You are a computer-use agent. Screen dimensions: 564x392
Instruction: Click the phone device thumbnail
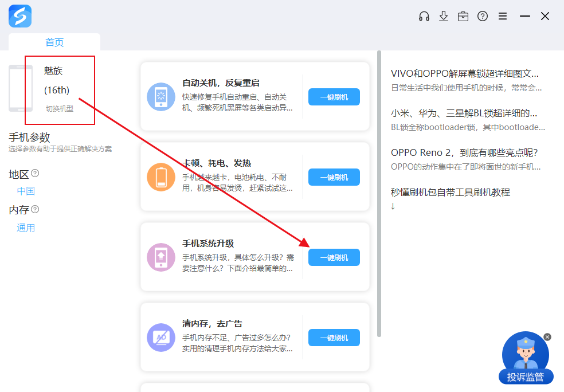[x=21, y=88]
